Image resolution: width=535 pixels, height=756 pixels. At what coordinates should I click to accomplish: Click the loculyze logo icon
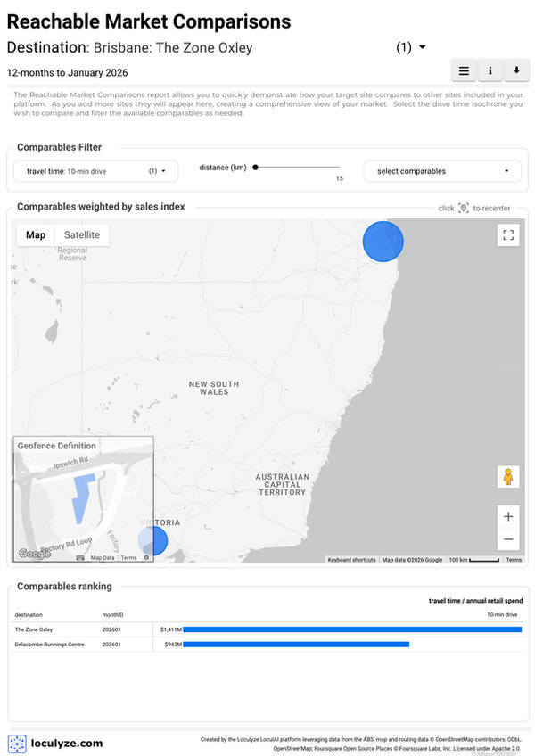click(17, 743)
